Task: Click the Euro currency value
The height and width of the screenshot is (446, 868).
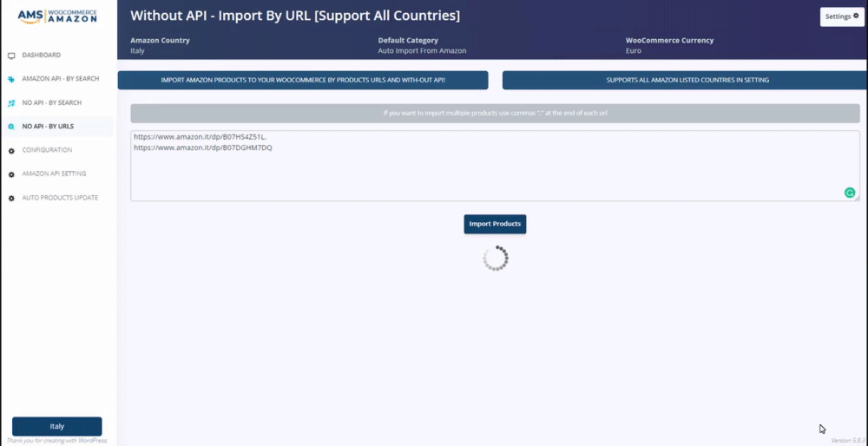Action: [x=634, y=51]
